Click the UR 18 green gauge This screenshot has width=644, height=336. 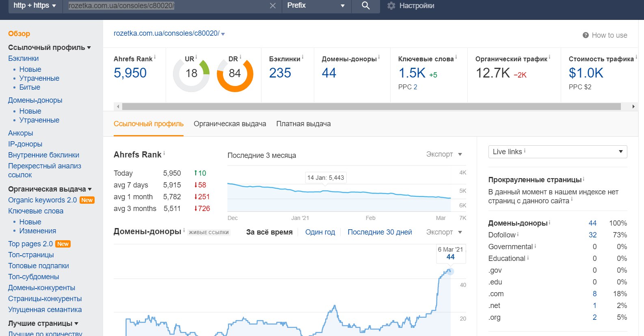coord(191,74)
